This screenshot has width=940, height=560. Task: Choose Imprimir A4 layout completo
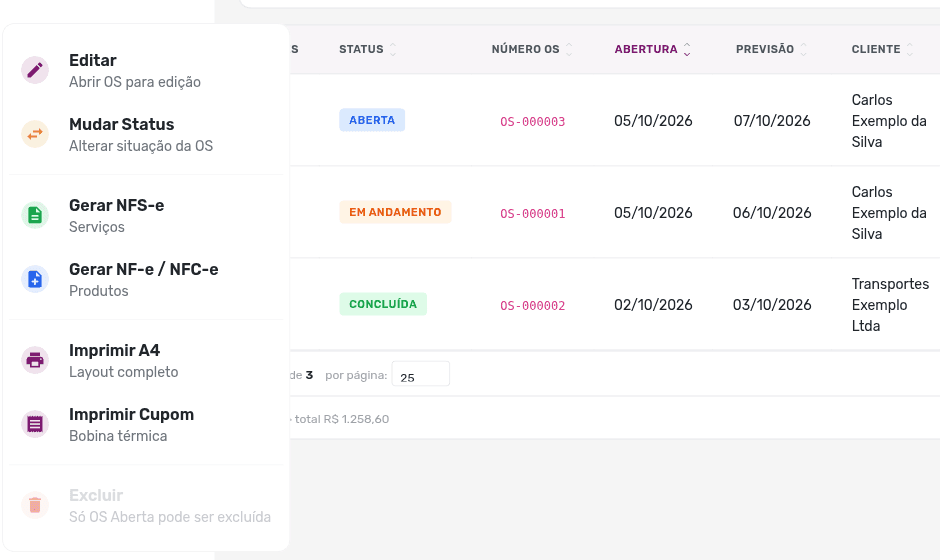(x=146, y=361)
